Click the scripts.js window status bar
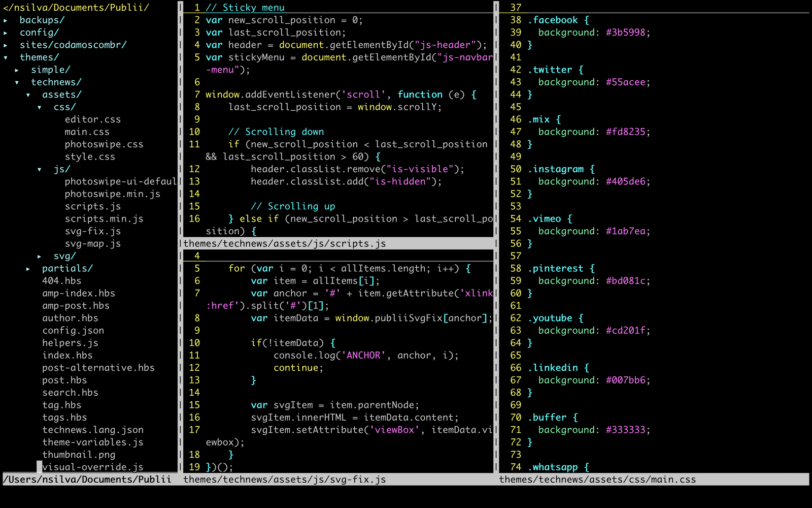 284,244
